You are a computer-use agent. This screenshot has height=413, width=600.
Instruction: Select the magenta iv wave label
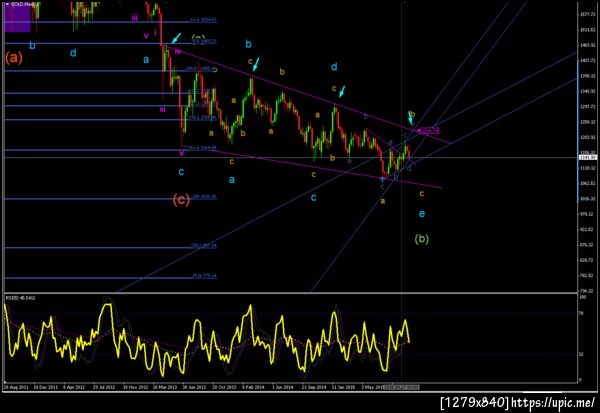[178, 51]
